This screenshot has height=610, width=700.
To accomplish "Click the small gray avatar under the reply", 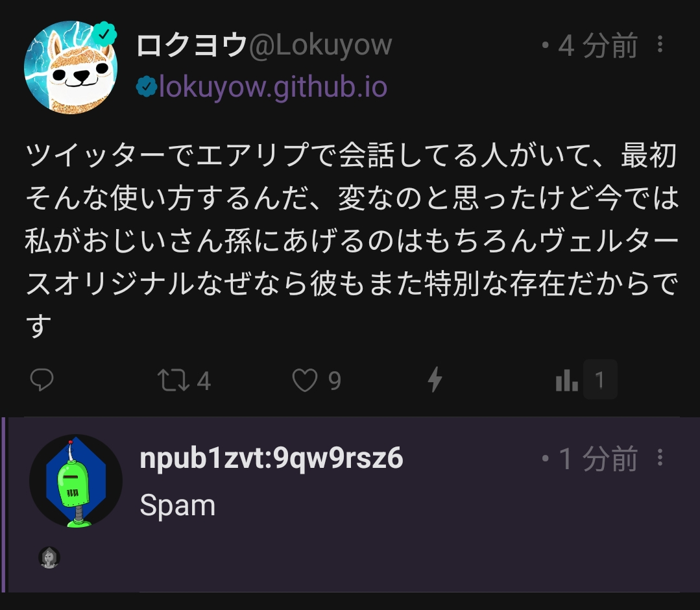I will (x=49, y=557).
